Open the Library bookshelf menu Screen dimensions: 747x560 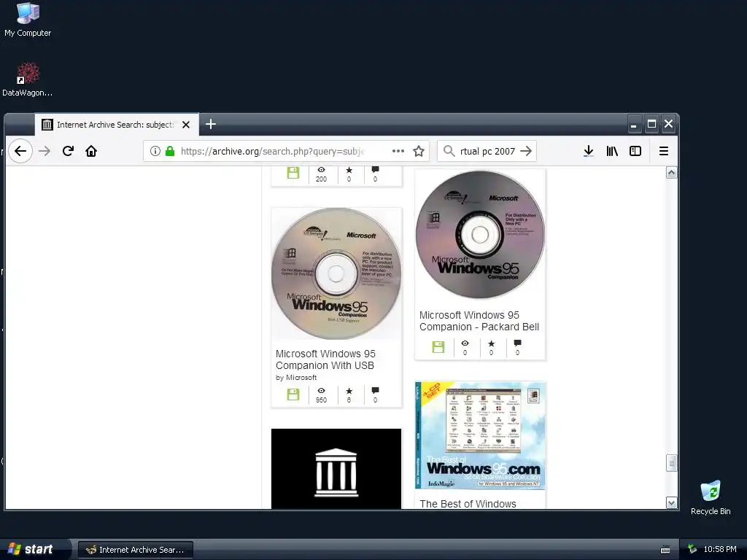(x=612, y=151)
